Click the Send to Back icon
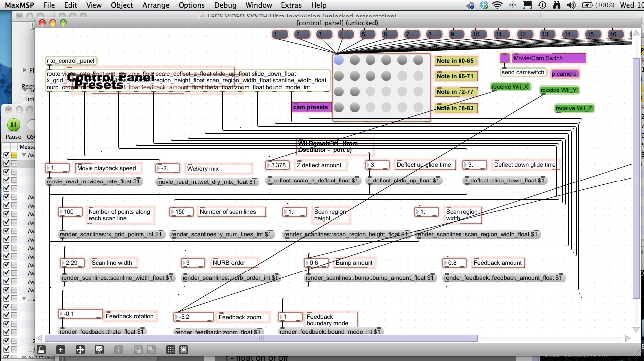 (x=151, y=350)
